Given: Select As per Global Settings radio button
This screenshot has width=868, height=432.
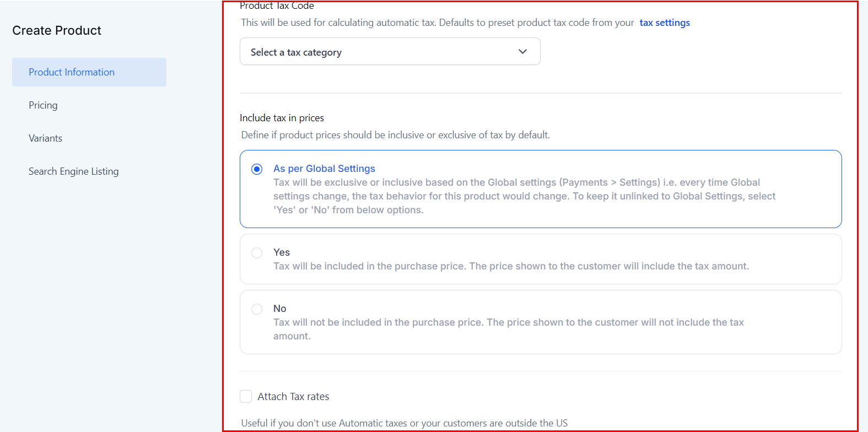Looking at the screenshot, I should coord(257,169).
